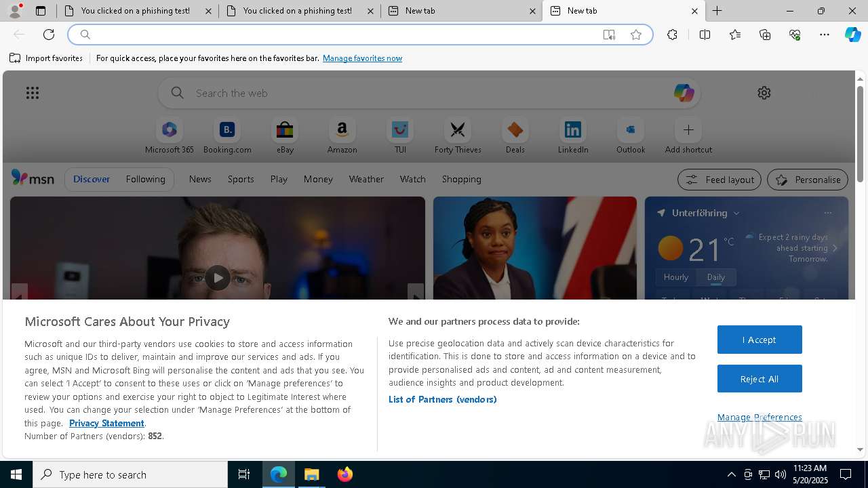Open the Favorites toolbar icon

(735, 35)
